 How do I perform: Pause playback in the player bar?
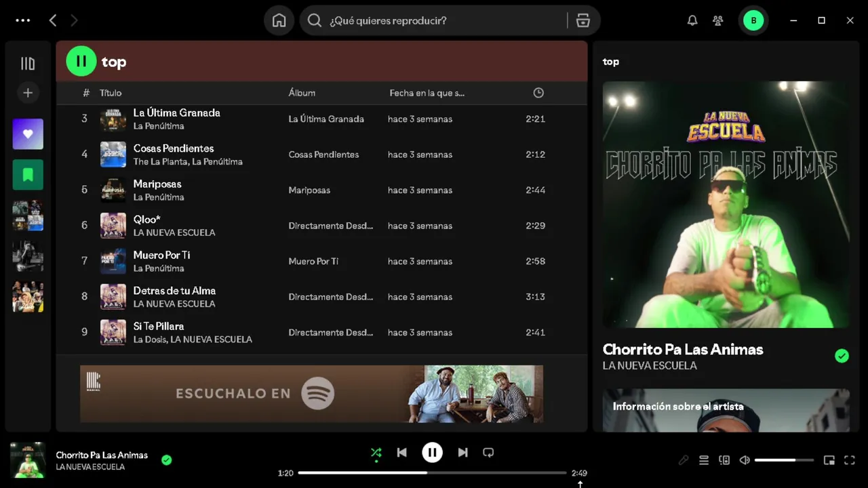click(432, 453)
